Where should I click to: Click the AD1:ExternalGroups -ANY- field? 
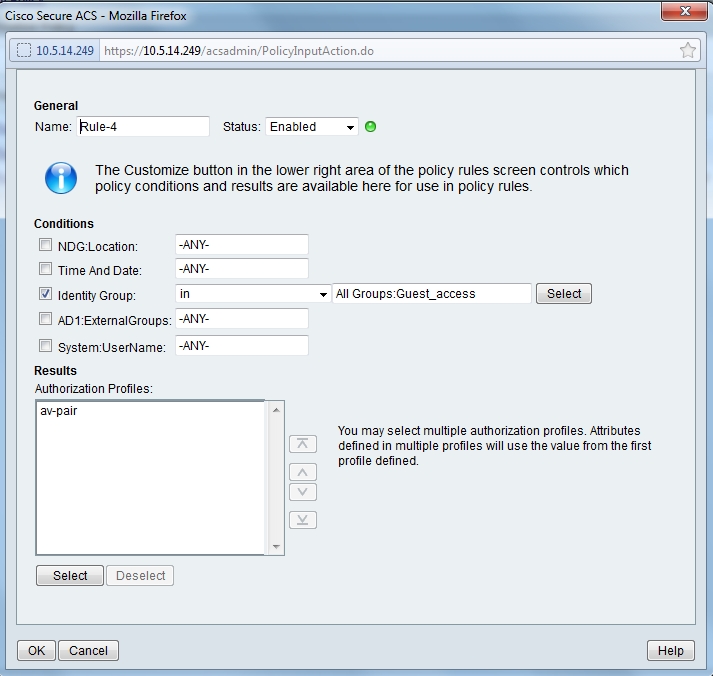coord(242,319)
